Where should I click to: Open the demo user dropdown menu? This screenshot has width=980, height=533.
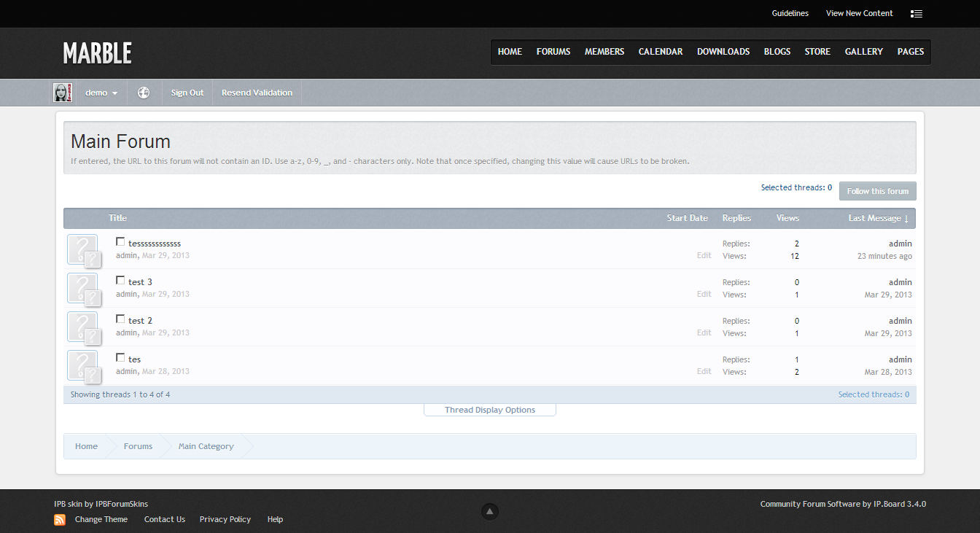click(x=101, y=93)
